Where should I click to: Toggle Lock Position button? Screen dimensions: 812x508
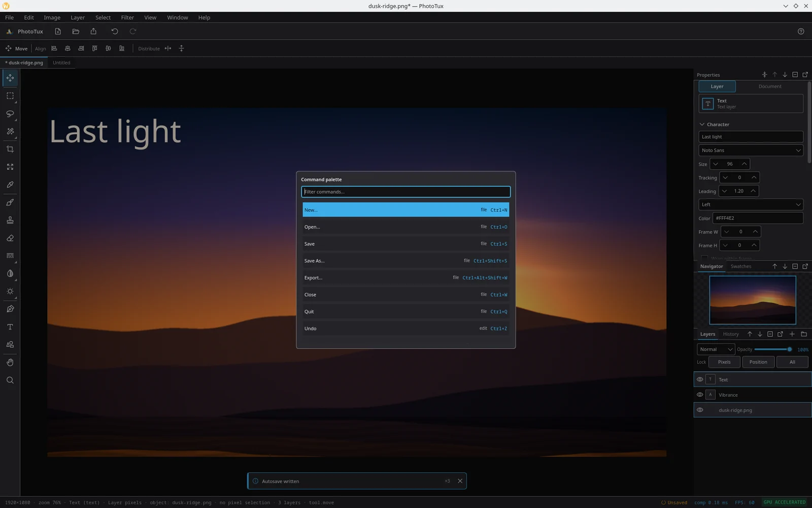(758, 362)
